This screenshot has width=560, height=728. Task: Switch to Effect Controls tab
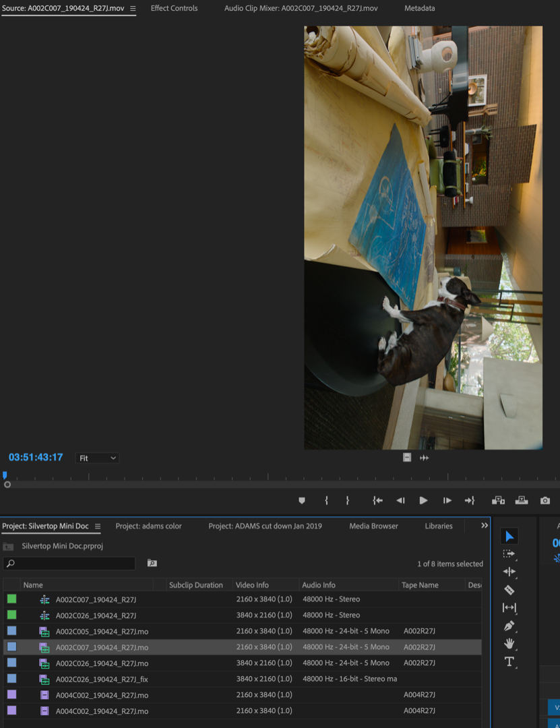point(174,8)
